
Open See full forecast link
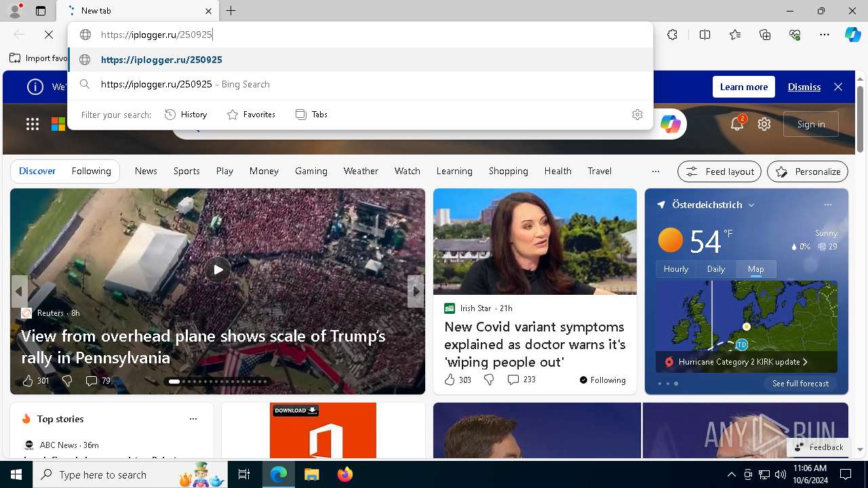pos(800,384)
